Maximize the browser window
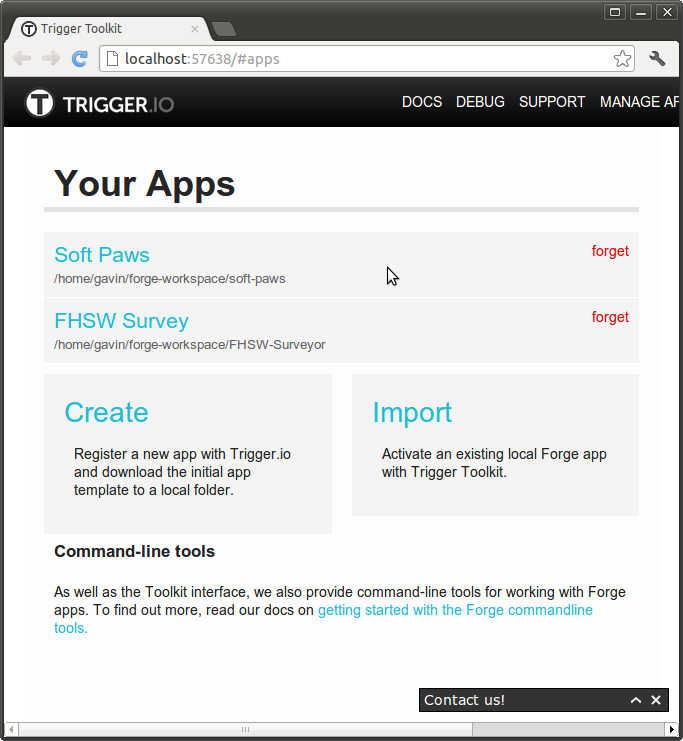The image size is (683, 741). tap(615, 12)
